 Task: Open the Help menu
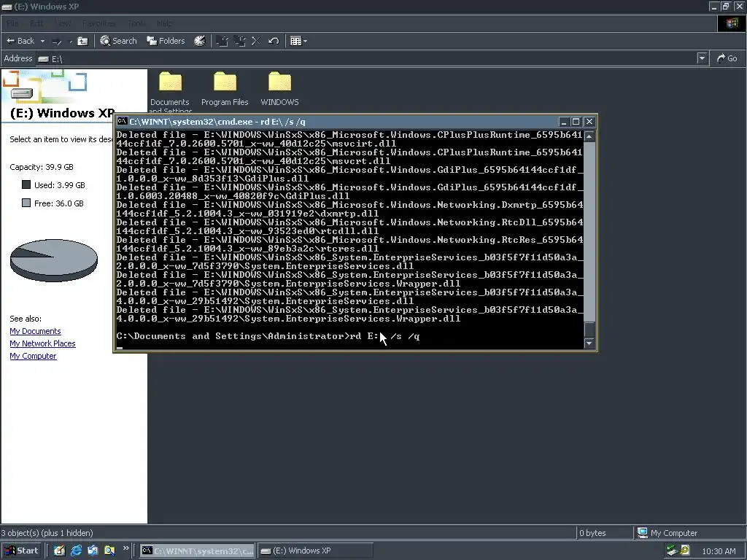coord(164,23)
